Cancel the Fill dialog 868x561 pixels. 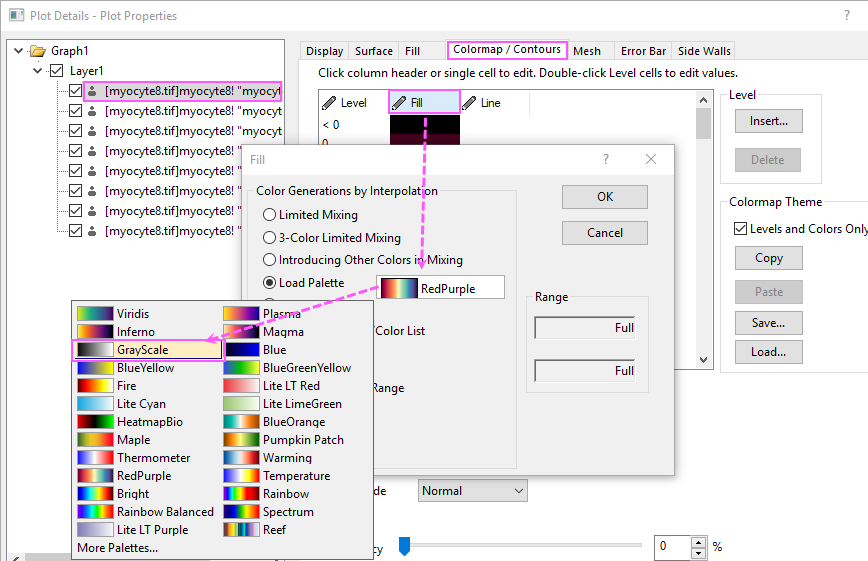tap(604, 233)
